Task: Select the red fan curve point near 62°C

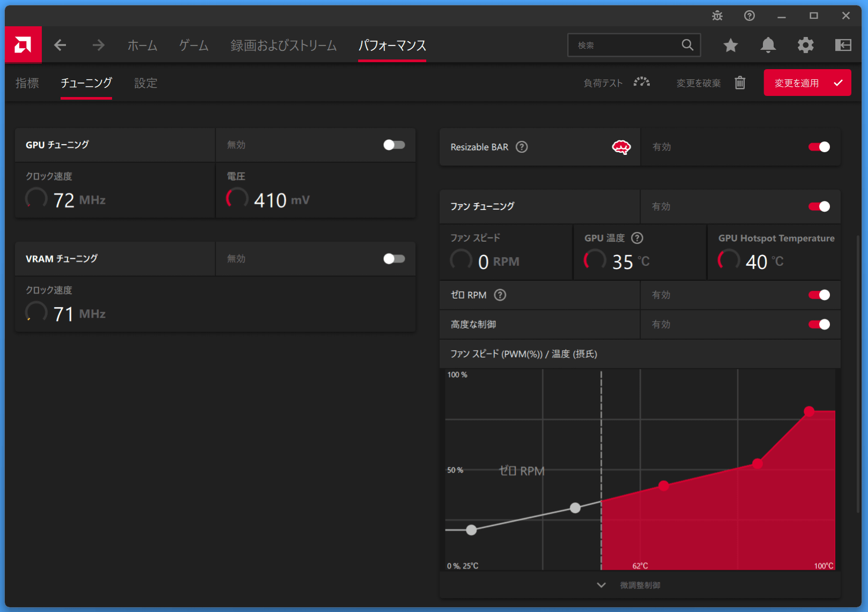Action: click(x=664, y=486)
